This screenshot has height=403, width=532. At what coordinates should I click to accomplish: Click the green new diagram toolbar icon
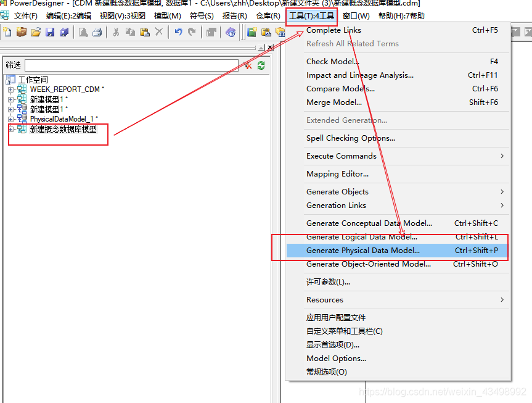[252, 32]
